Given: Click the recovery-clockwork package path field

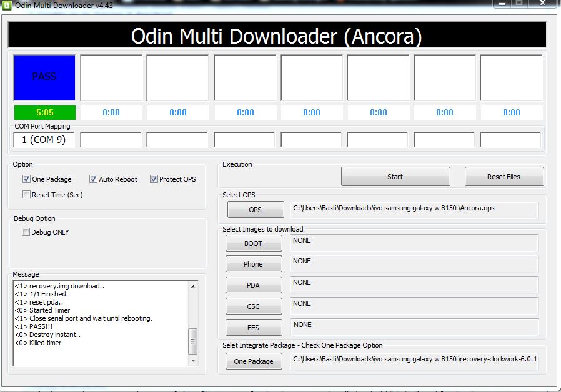Looking at the screenshot, I should click(x=414, y=361).
